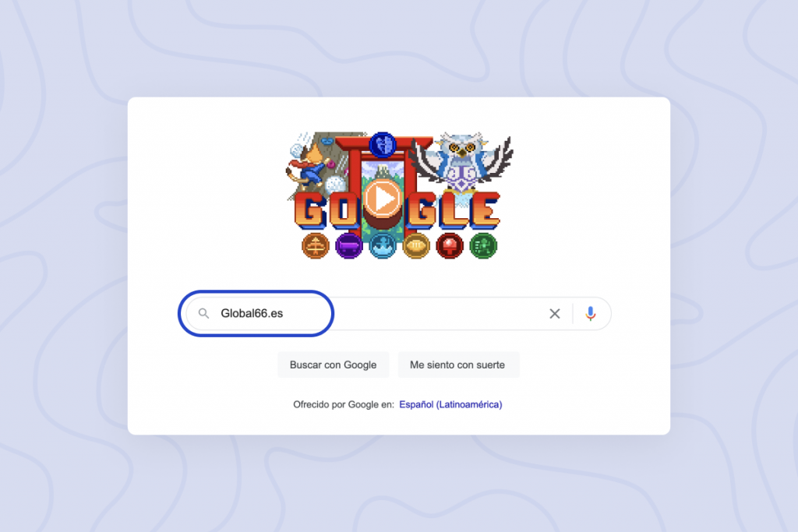Click the first pixel letter G in logo
The width and height of the screenshot is (798, 532).
pyautogui.click(x=310, y=210)
